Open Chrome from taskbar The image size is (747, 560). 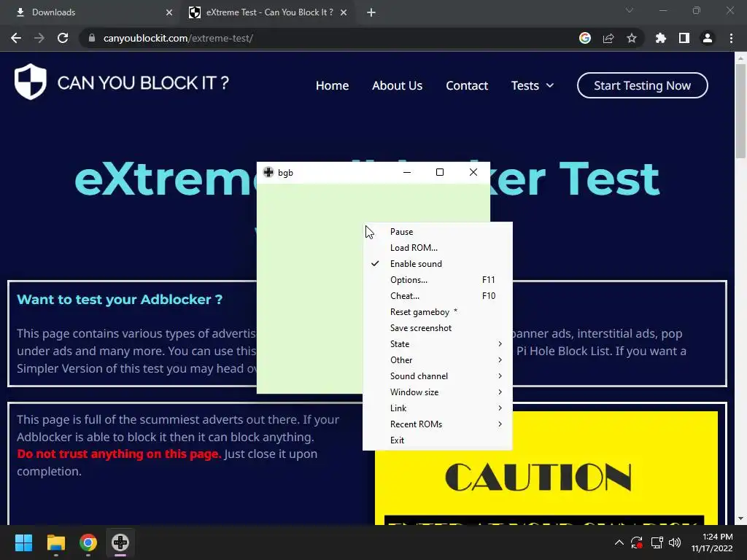[x=88, y=542]
